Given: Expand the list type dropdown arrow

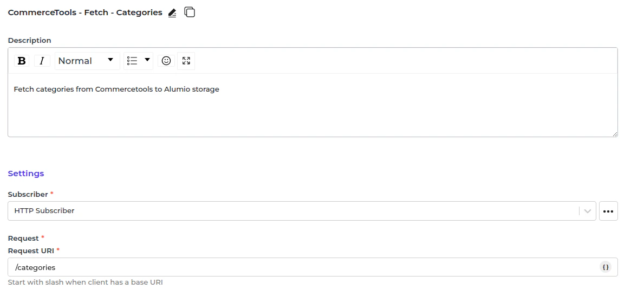Looking at the screenshot, I should (147, 60).
